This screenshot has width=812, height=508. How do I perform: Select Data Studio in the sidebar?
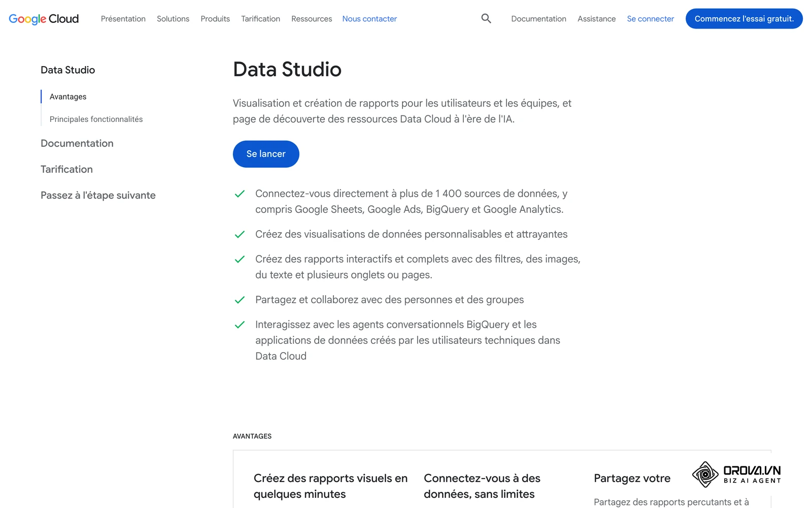(x=67, y=70)
